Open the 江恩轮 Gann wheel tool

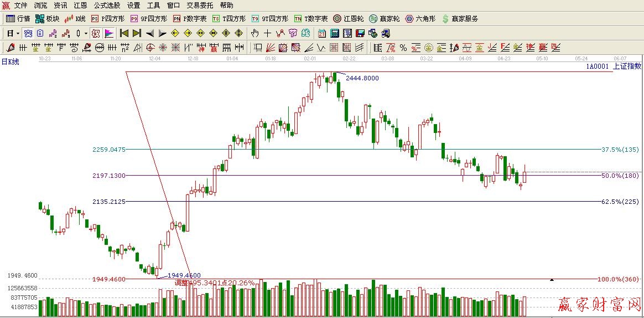point(349,18)
